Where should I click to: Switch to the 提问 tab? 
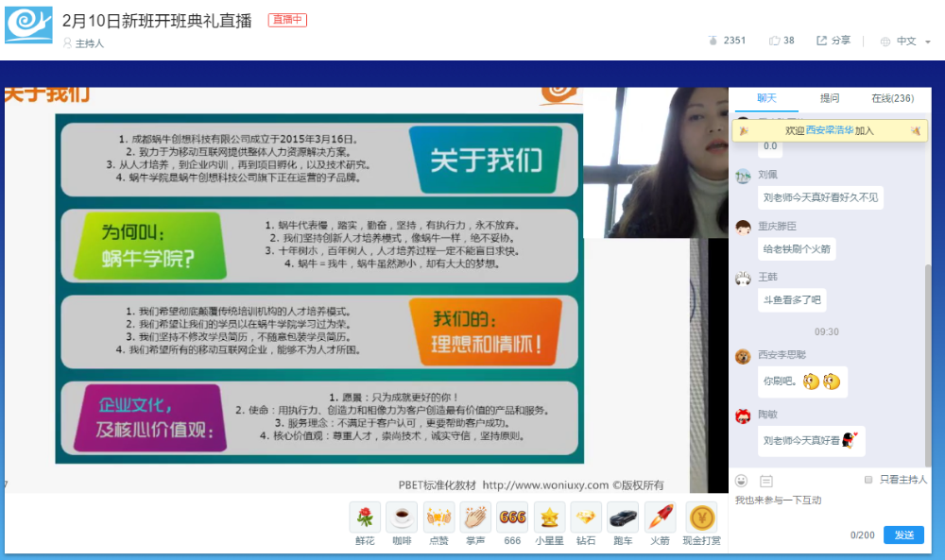point(830,98)
